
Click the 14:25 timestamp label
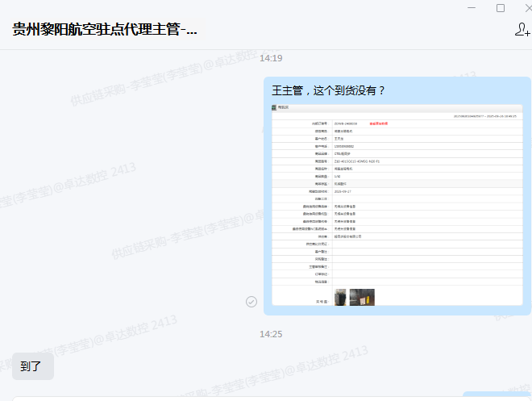point(271,333)
